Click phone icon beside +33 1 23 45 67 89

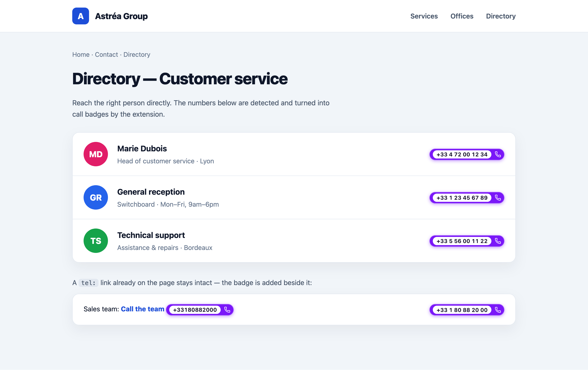[x=498, y=198]
